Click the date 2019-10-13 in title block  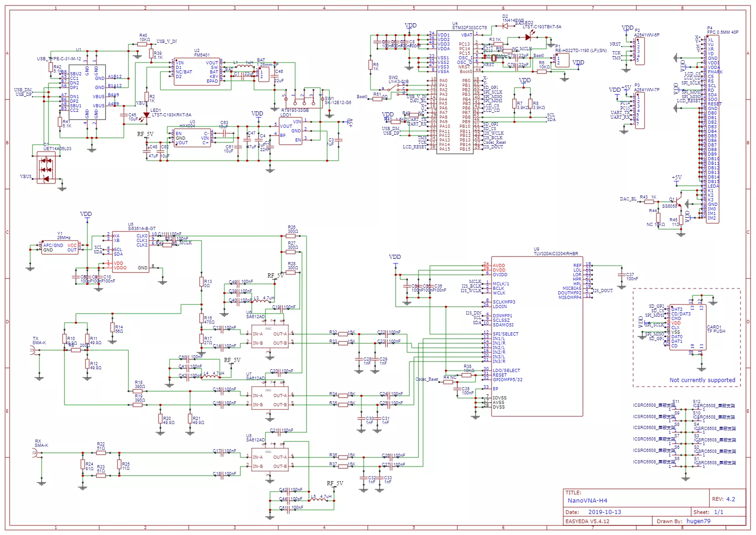[x=604, y=512]
